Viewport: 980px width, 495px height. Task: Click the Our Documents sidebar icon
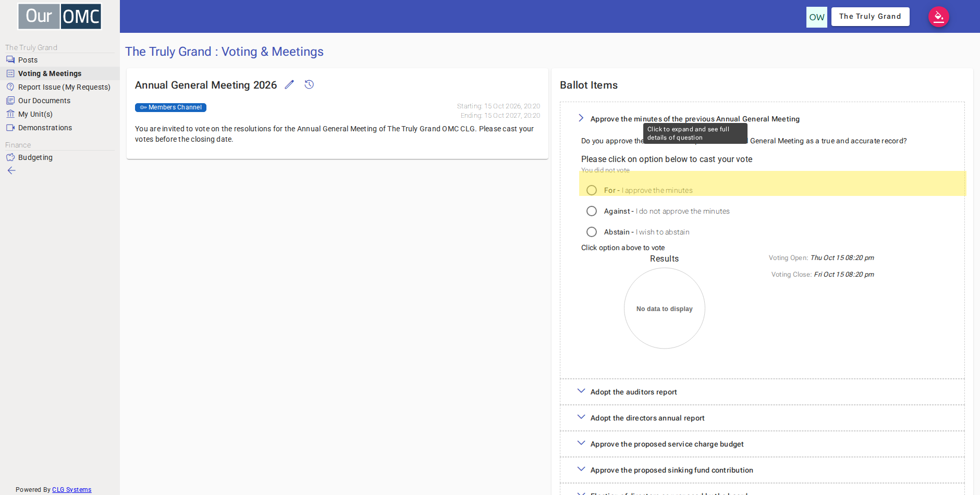pyautogui.click(x=10, y=101)
